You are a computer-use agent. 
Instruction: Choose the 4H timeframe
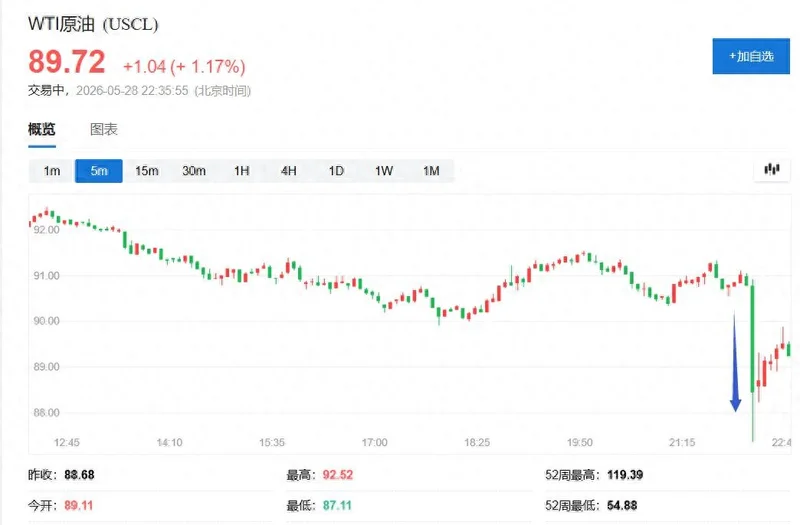click(x=289, y=171)
